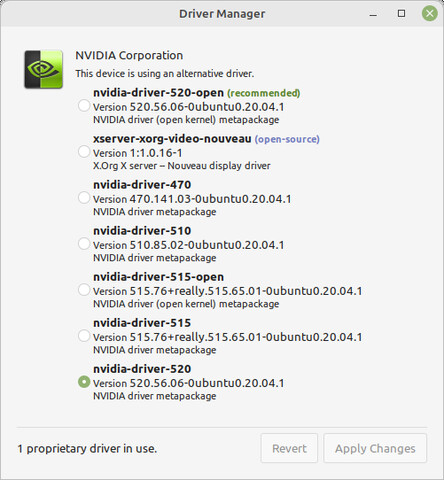Pick the nvidia-driver-515 radio button
The height and width of the screenshot is (480, 444).
click(84, 336)
